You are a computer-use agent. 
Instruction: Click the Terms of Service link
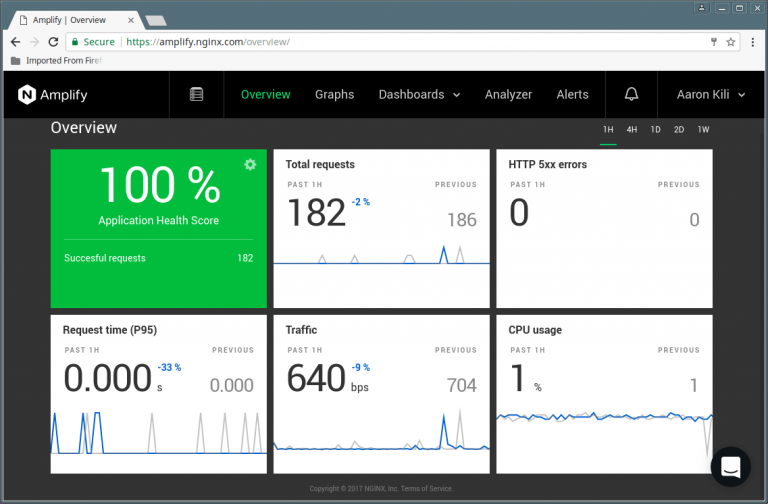pyautogui.click(x=429, y=488)
